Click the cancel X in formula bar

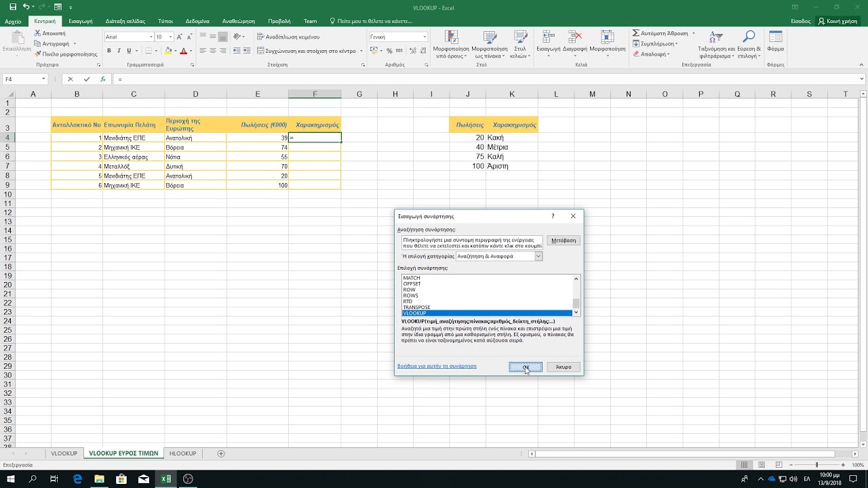click(x=71, y=79)
